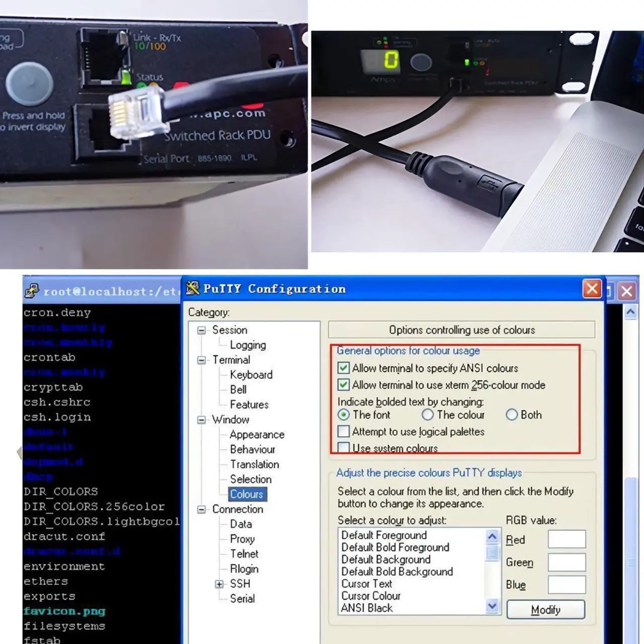The height and width of the screenshot is (644, 644).
Task: Select Default Bold Foreground in colour list
Action: (x=395, y=547)
